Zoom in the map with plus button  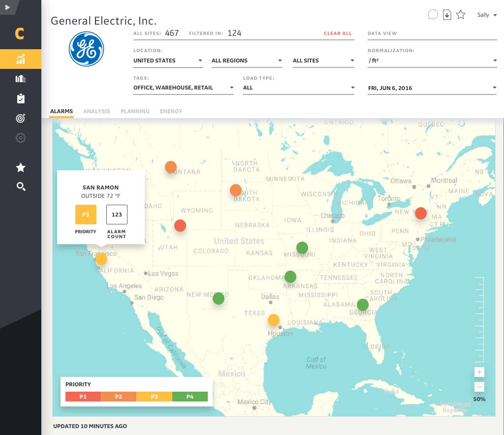point(479,372)
